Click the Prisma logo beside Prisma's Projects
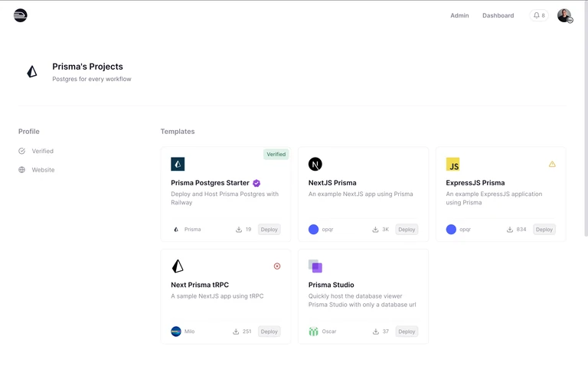The image size is (588, 369). pos(32,71)
